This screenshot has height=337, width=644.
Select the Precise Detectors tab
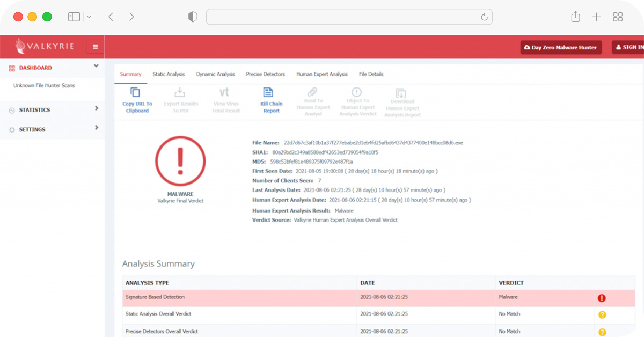(x=265, y=74)
